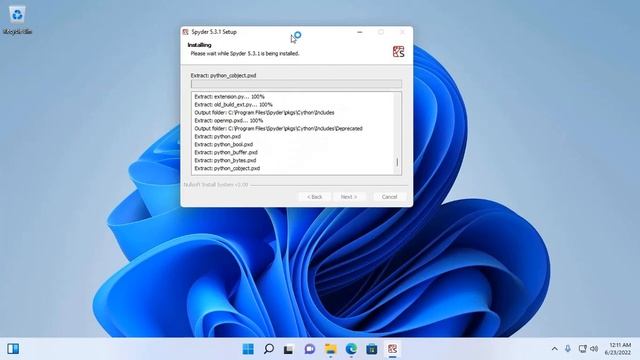640x360 pixels.
Task: Click the Spyder Setup title bar icon
Action: click(x=185, y=32)
